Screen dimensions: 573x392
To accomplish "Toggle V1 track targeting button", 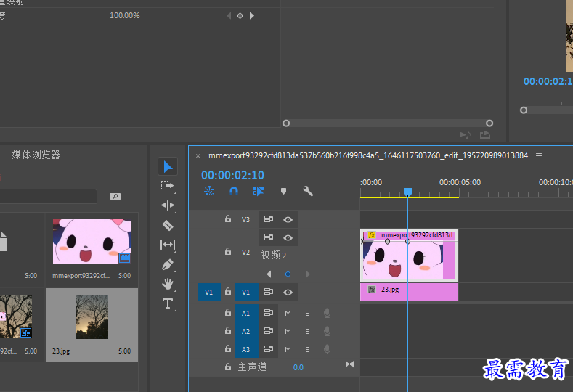I will pyautogui.click(x=247, y=292).
